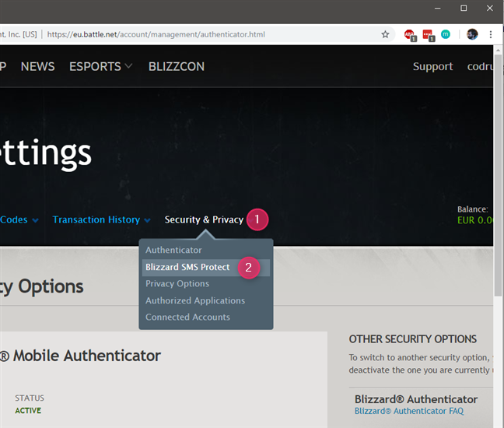Open the Chrome profile avatar

pyautogui.click(x=472, y=34)
